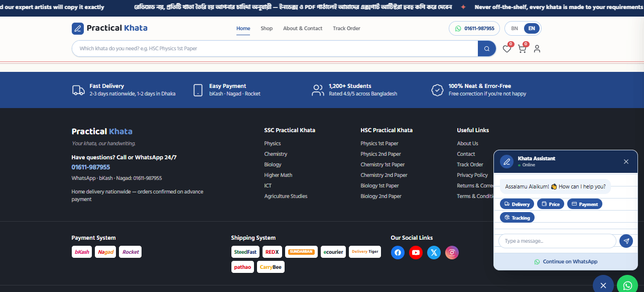This screenshot has height=292, width=644.
Task: Click the SteedFast shipping badge
Action: click(x=245, y=252)
